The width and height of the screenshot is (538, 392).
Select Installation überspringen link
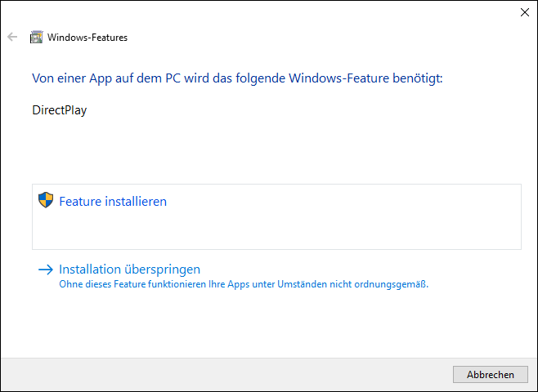click(x=130, y=269)
